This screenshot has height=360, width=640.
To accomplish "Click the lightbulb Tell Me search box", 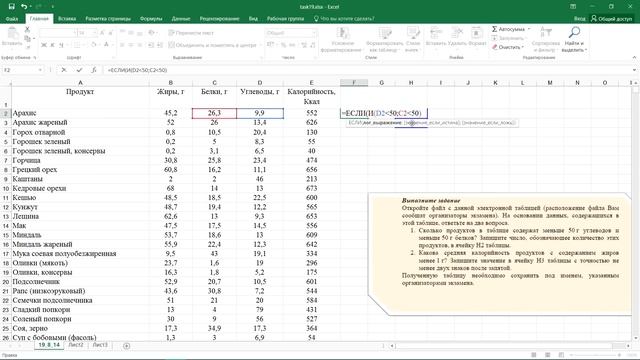I will (344, 19).
